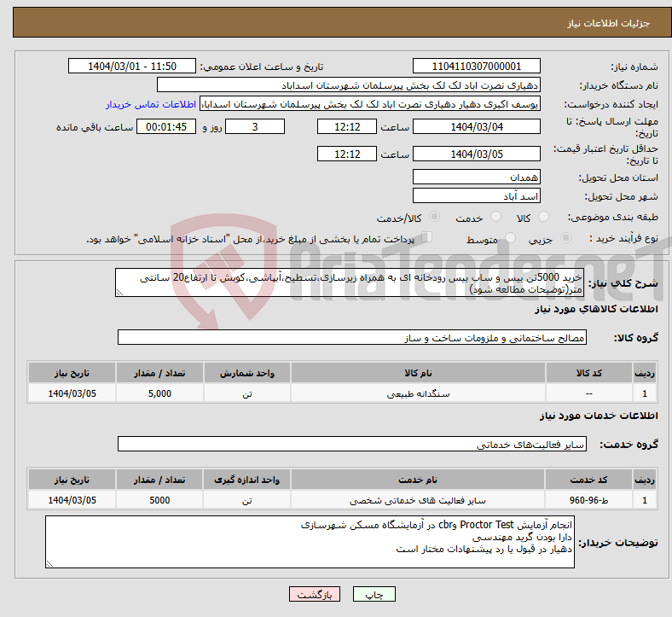
Task: Click resize handle of description textarea
Action: pos(119,293)
